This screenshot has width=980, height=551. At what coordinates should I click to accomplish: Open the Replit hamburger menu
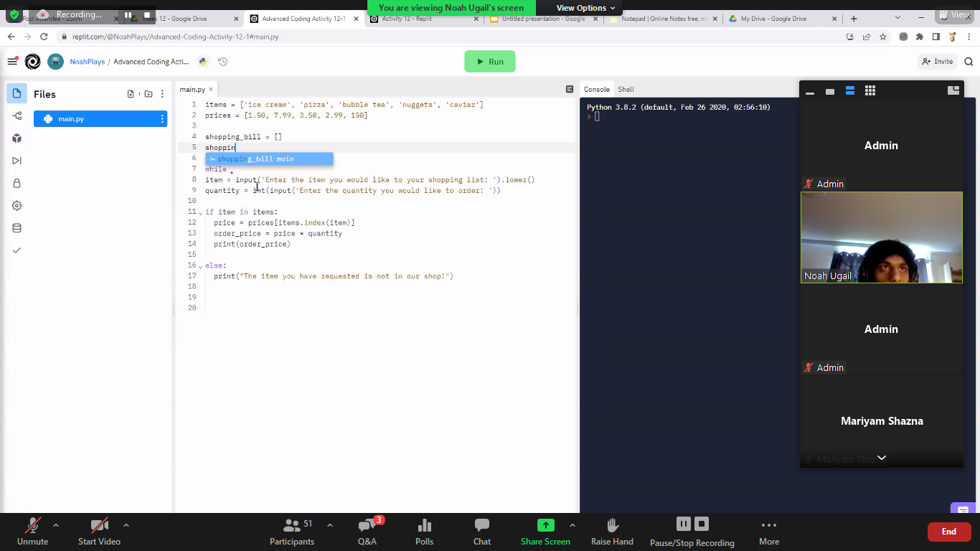pyautogui.click(x=12, y=62)
